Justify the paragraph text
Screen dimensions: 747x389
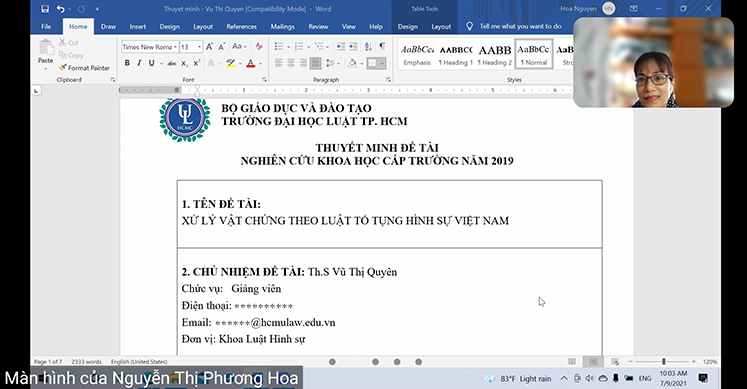[315, 63]
